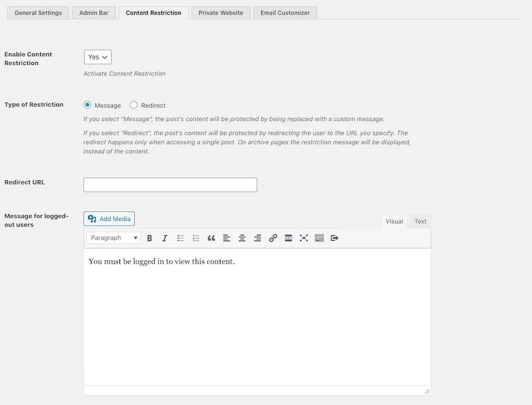Image resolution: width=532 pixels, height=405 pixels.
Task: Align text left
Action: (x=226, y=238)
